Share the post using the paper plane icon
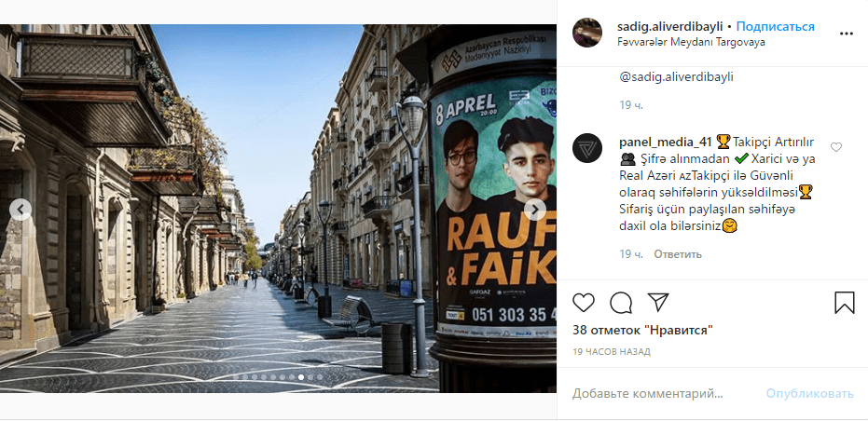Screen dimensions: 868x421 (x=658, y=302)
